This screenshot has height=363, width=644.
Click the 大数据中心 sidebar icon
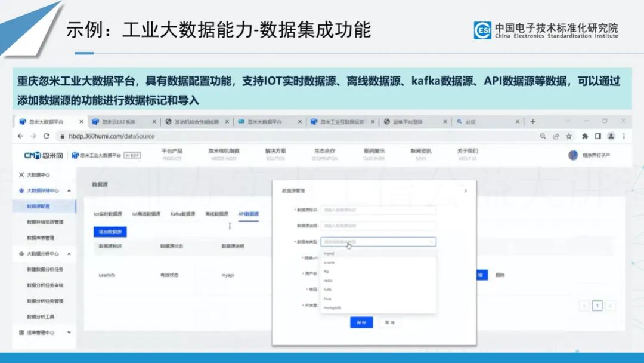[21, 175]
